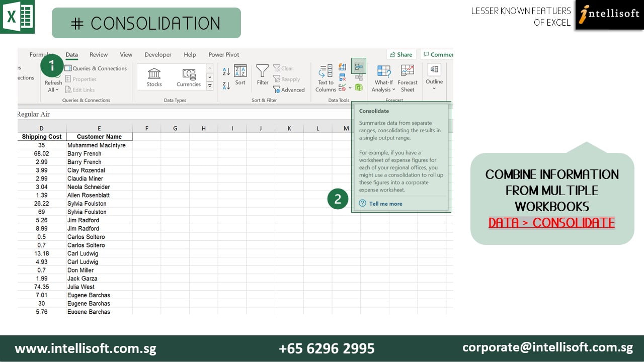Select the Flash Fill icon

[x=342, y=67]
